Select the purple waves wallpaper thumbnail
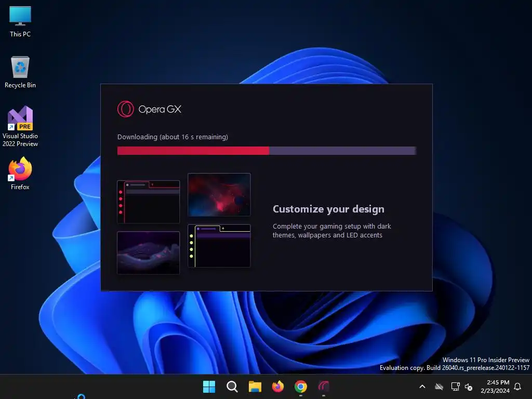 tap(148, 253)
